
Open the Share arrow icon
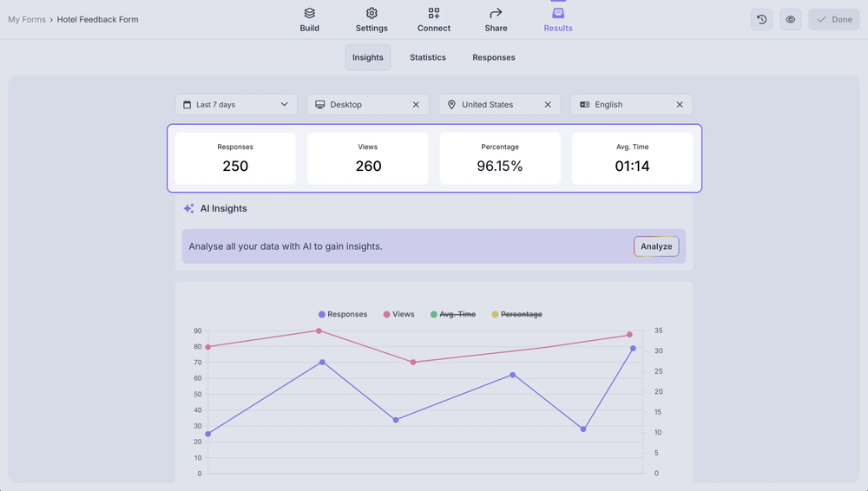496,13
